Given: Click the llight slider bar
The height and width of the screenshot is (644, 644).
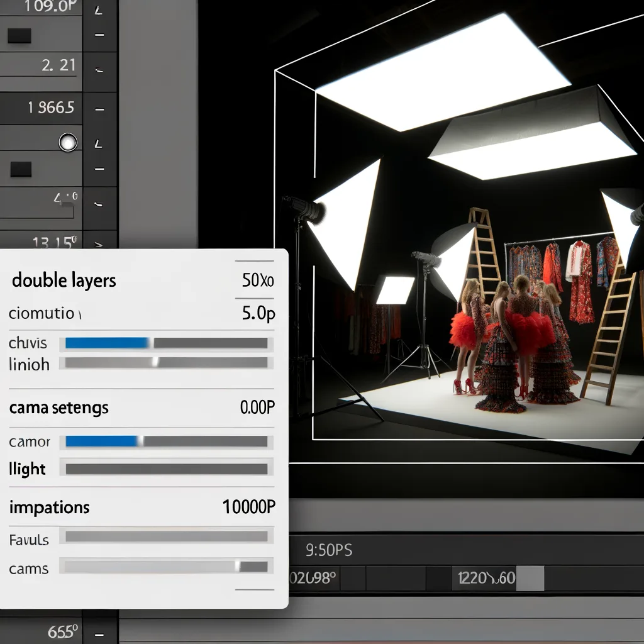Looking at the screenshot, I should coord(167,469).
